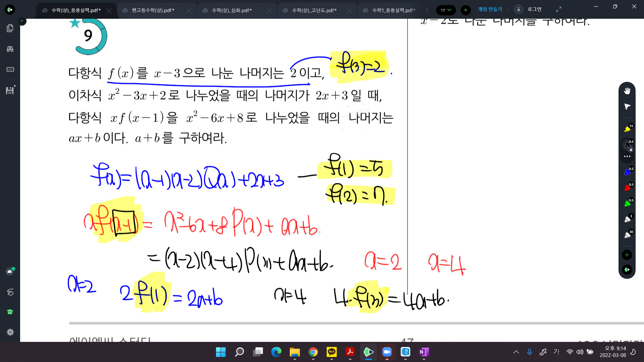
Task: Toggle the cloud sync status
Action: (10, 271)
